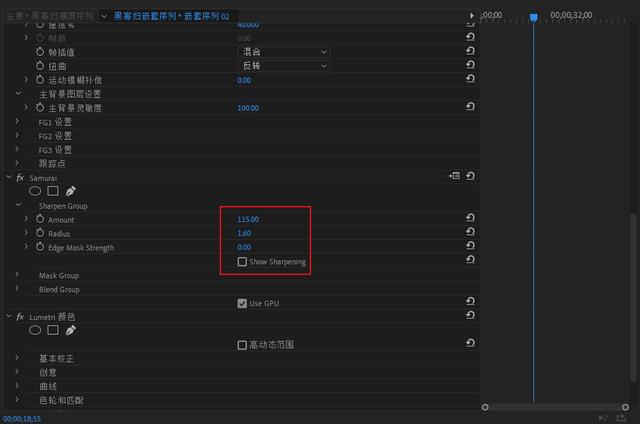Toggle the Samurai fx effect on/off

[20, 178]
